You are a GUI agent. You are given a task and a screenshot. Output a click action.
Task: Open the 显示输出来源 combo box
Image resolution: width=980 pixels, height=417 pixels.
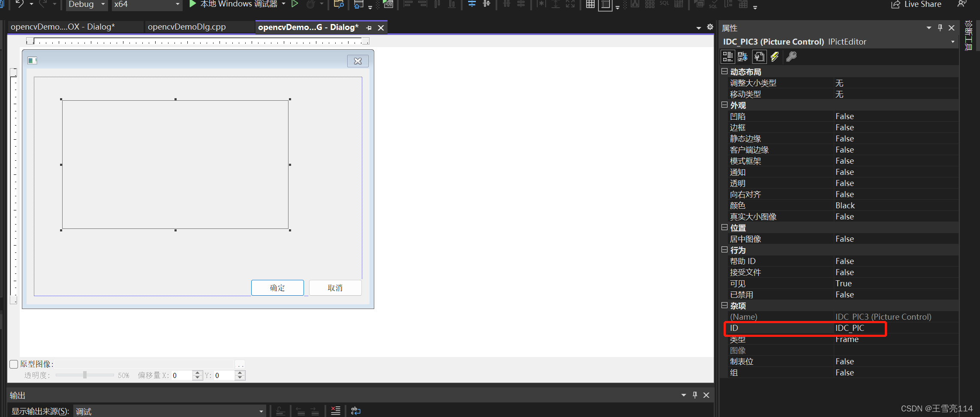tap(169, 411)
